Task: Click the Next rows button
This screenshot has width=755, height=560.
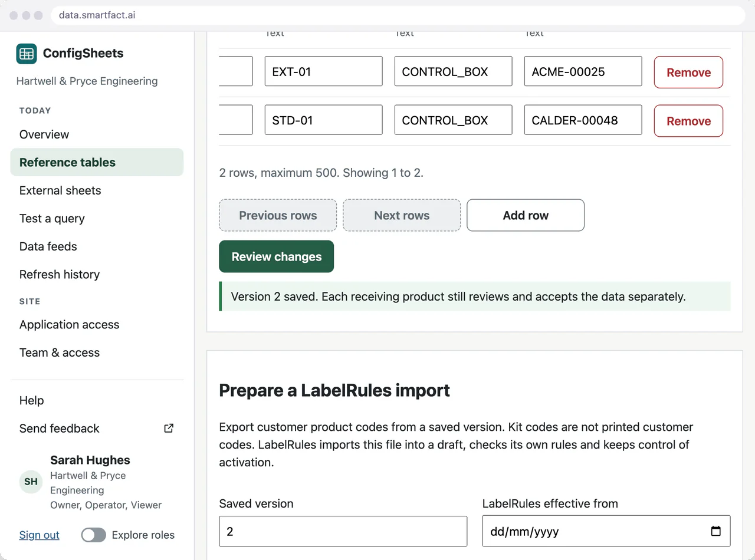Action: [402, 215]
